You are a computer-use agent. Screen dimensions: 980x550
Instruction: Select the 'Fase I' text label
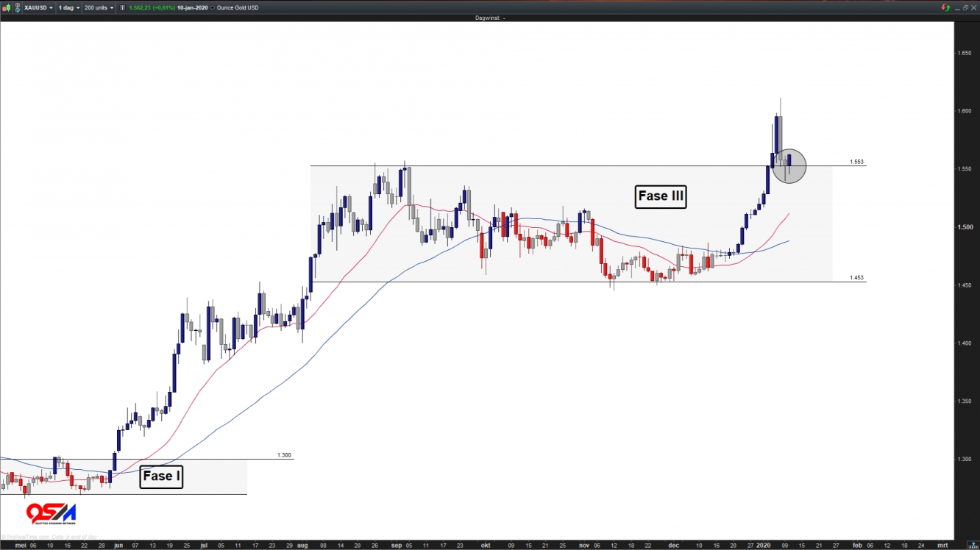161,476
